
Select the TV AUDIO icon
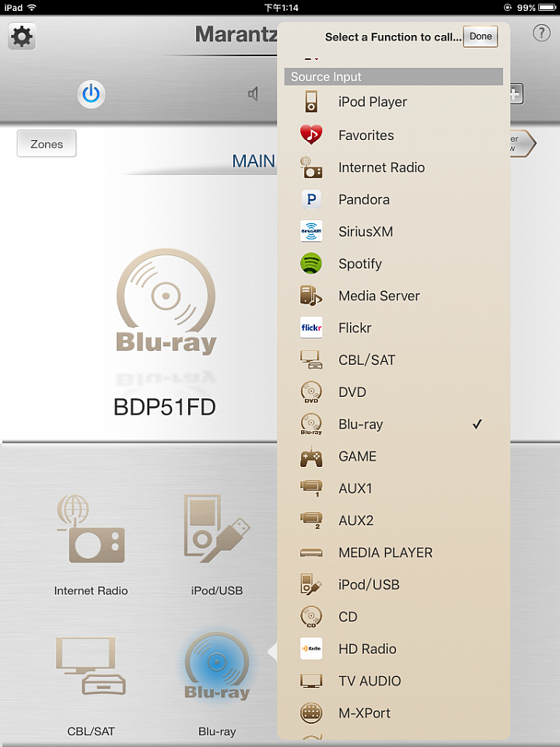tap(311, 681)
